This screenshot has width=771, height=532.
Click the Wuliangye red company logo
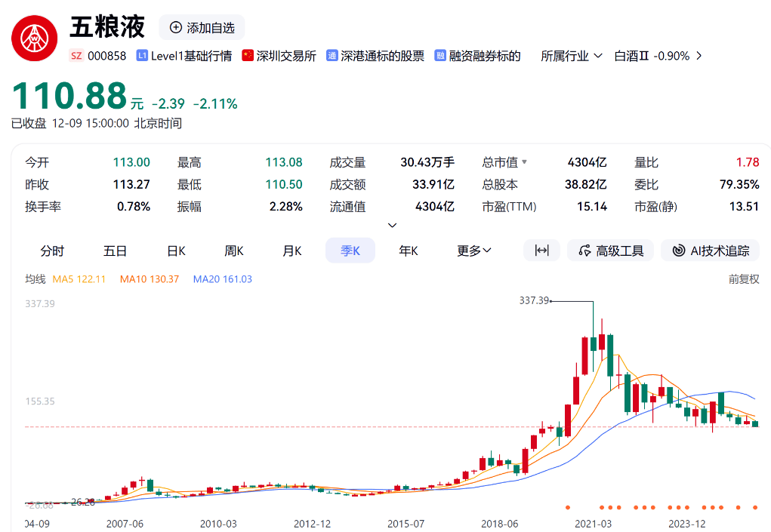pyautogui.click(x=35, y=37)
